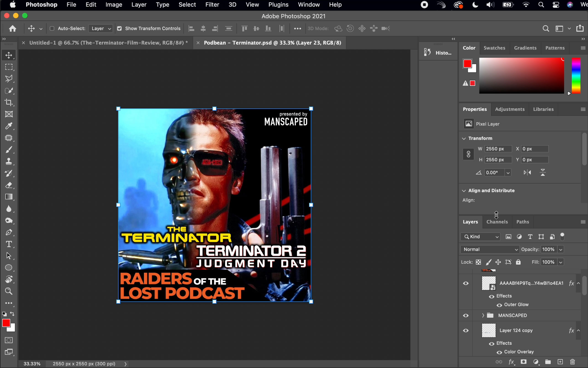Toggle link width and height constraint
Viewport: 588px width, 368px height.
click(468, 154)
